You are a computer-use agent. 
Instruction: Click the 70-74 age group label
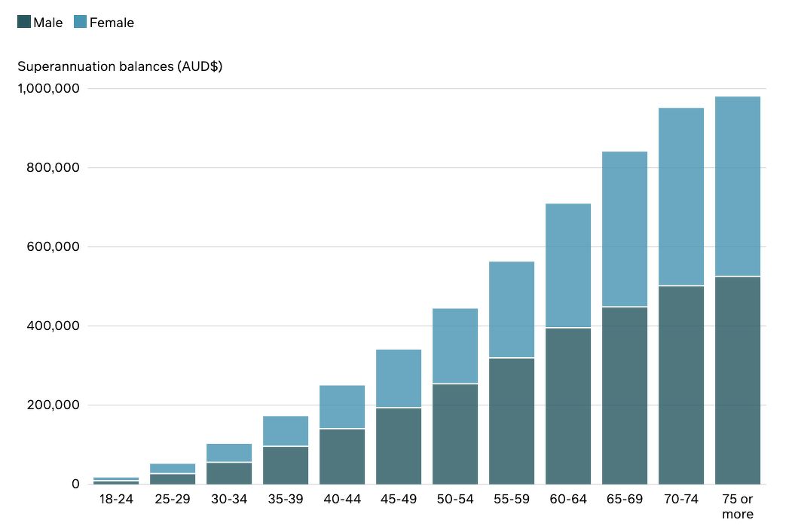pyautogui.click(x=681, y=499)
